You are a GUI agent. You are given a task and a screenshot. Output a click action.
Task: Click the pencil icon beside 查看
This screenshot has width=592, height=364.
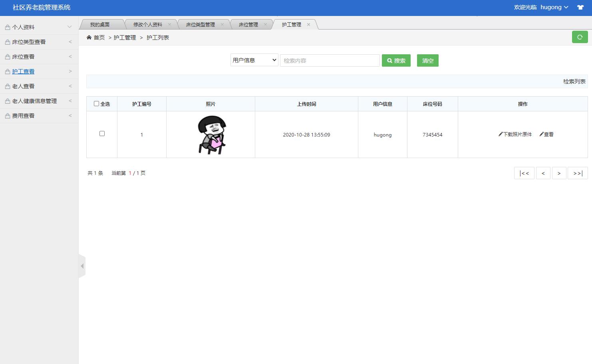click(x=541, y=134)
